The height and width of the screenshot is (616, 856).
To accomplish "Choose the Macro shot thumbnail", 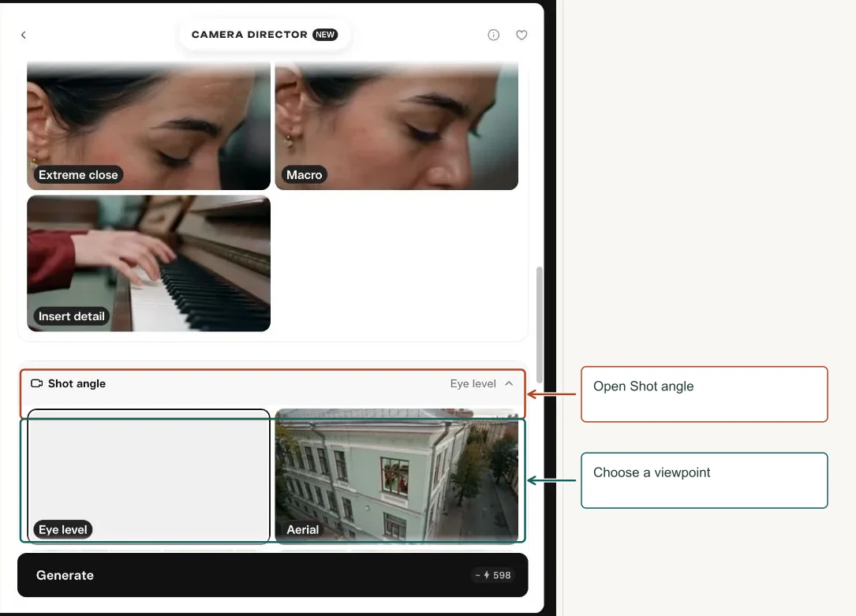I will [x=397, y=125].
